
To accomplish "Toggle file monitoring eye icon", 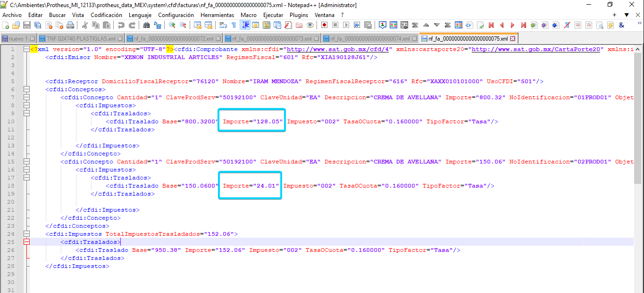I will coord(310,25).
